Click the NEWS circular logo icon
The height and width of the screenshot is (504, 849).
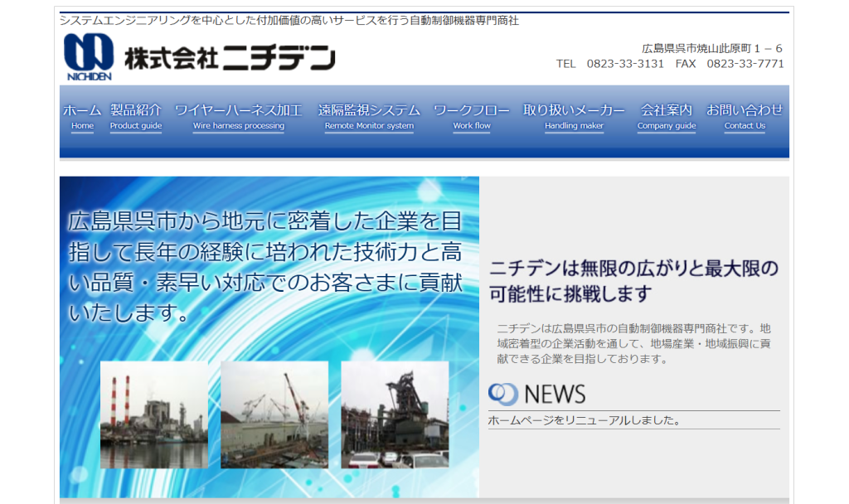502,394
